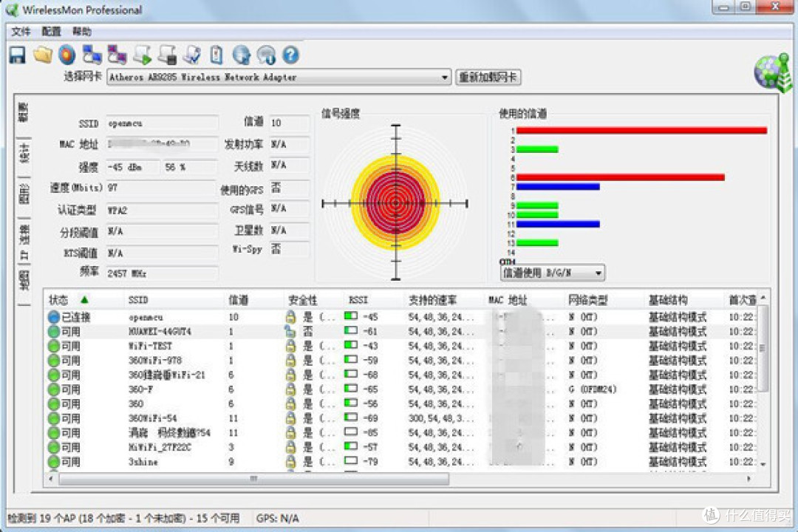The image size is (798, 532).
Task: Click the blue floppy disk save icon
Action: point(17,55)
